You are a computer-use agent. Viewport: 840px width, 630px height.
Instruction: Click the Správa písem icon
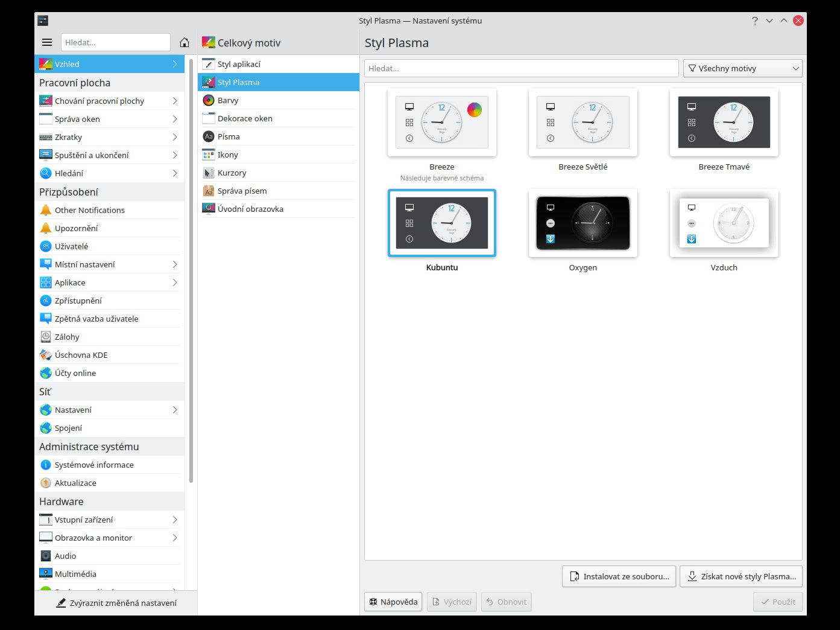pos(209,191)
